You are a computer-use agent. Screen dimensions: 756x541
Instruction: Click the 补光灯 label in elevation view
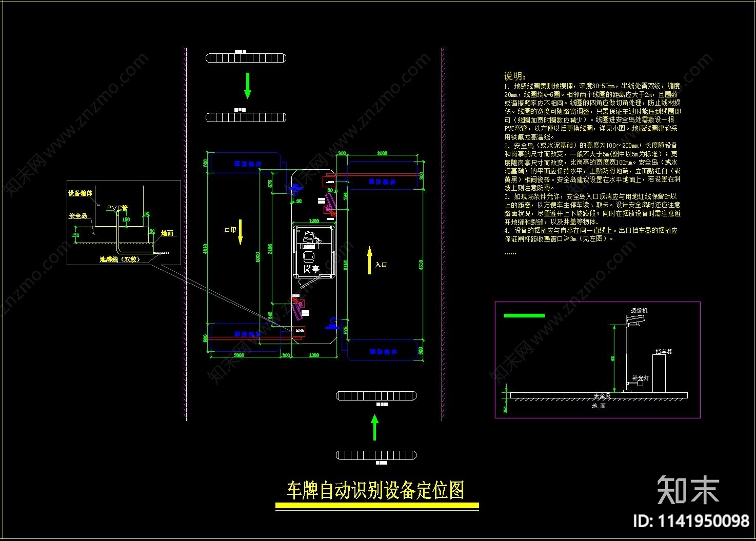641,378
